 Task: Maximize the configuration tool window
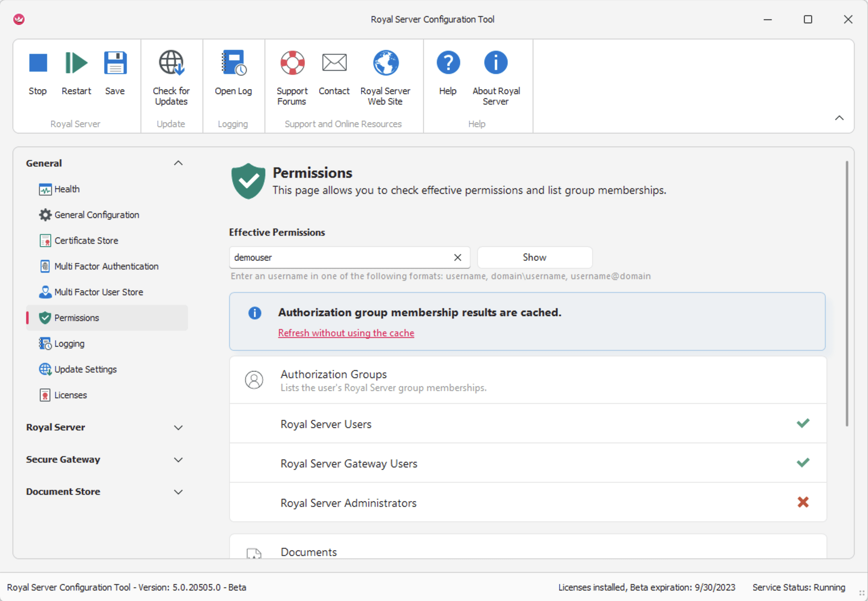pos(808,19)
